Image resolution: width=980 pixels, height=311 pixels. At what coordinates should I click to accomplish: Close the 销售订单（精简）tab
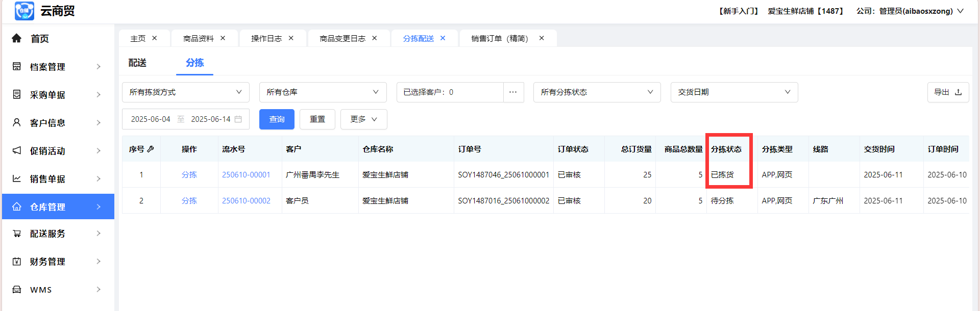(x=542, y=38)
